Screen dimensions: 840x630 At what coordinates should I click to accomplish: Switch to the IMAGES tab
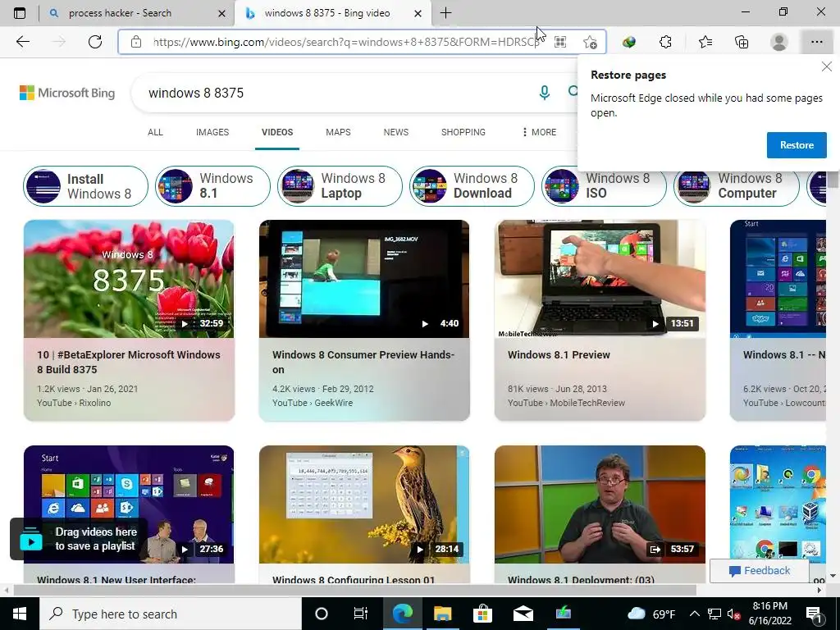212,132
